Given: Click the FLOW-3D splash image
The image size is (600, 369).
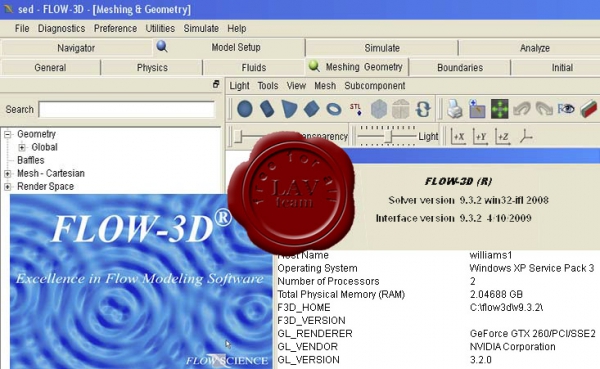Looking at the screenshot, I should point(141,281).
